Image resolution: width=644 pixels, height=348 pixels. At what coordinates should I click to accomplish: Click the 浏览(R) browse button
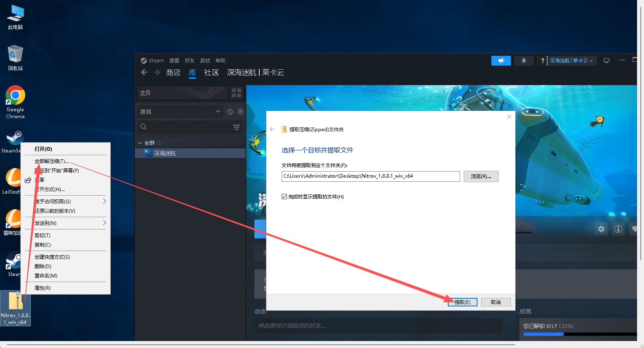pyautogui.click(x=481, y=176)
